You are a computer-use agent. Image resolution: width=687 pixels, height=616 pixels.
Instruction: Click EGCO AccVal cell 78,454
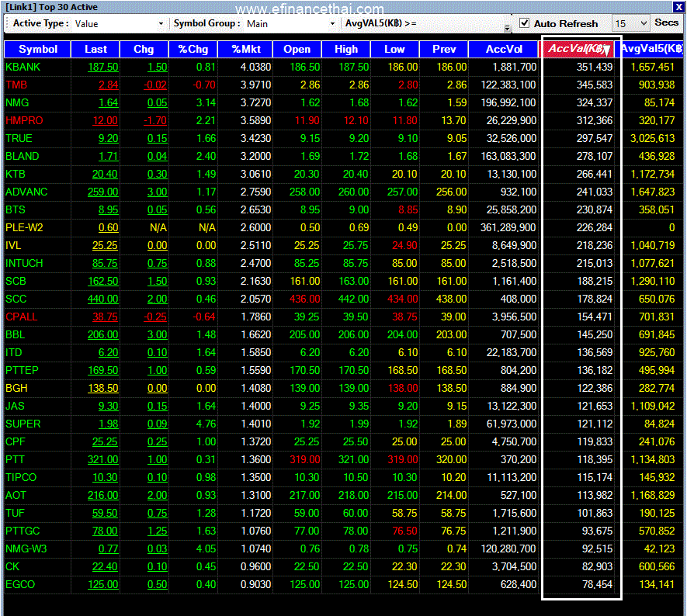click(597, 585)
